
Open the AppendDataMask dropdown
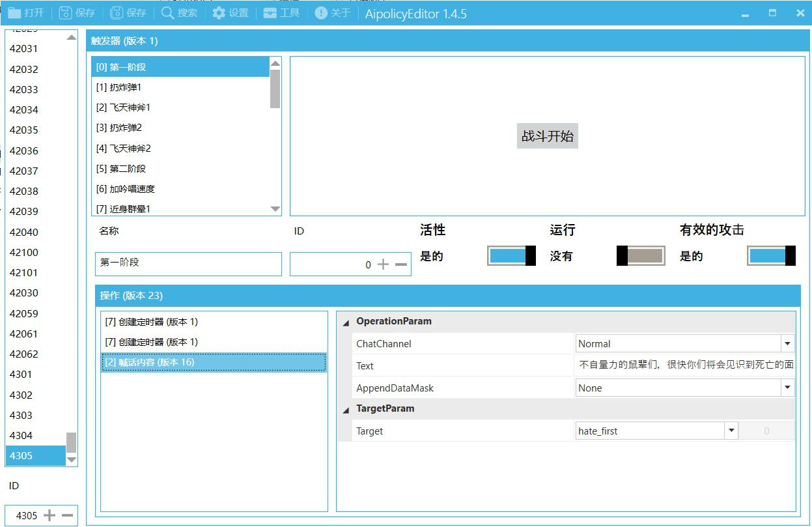[787, 388]
